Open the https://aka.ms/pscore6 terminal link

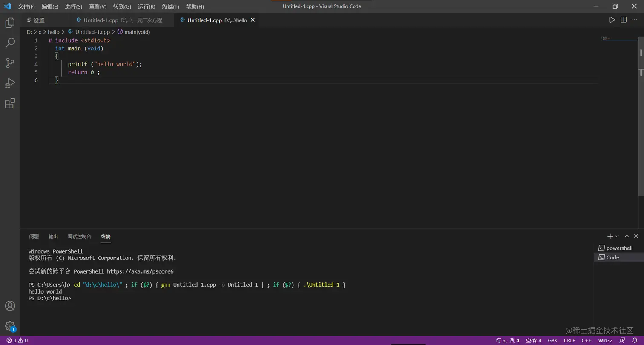click(140, 271)
